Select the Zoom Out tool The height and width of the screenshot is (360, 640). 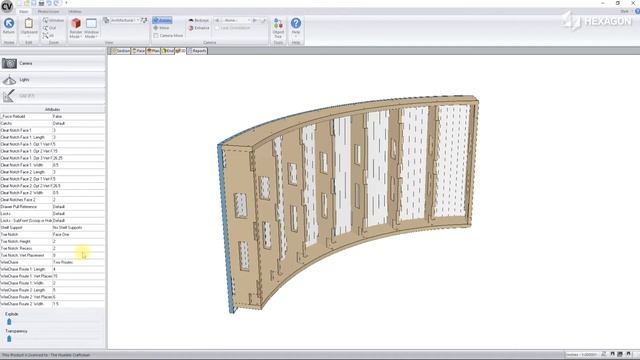click(x=49, y=28)
